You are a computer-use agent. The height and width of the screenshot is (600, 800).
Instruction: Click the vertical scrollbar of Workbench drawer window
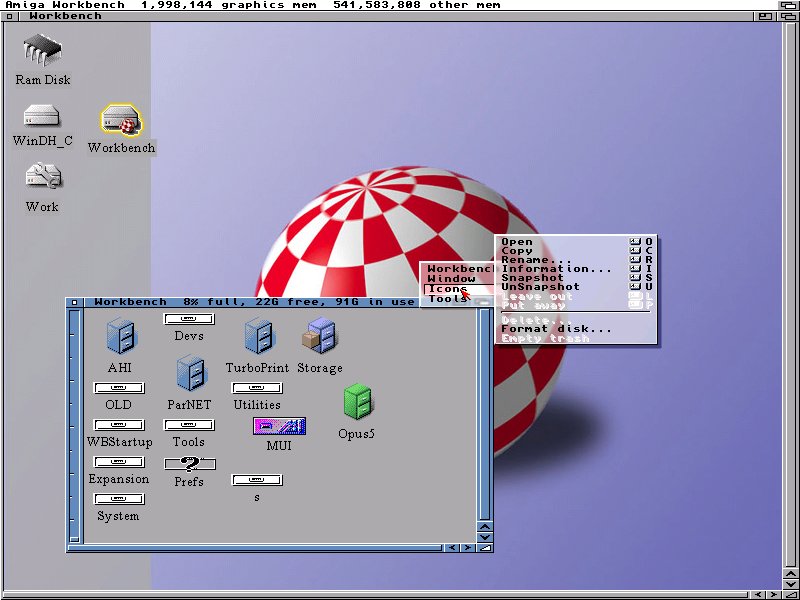coord(485,415)
